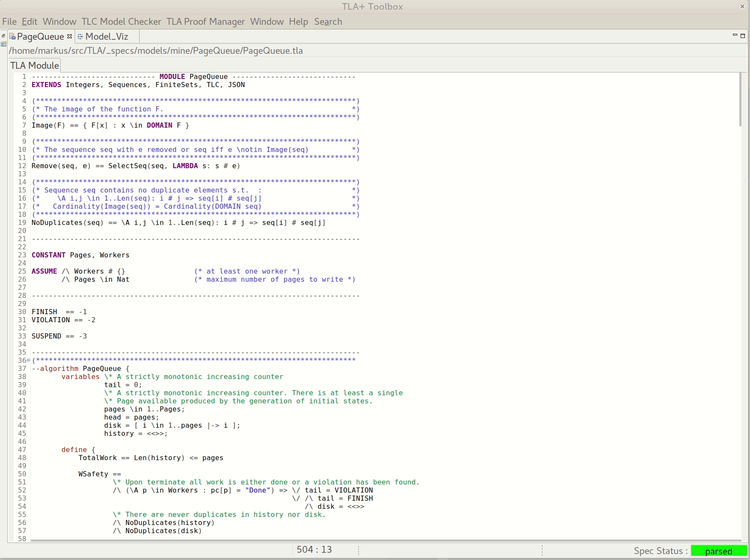
Task: Click the comment 'maximum number of pages to write'
Action: pyautogui.click(x=274, y=280)
